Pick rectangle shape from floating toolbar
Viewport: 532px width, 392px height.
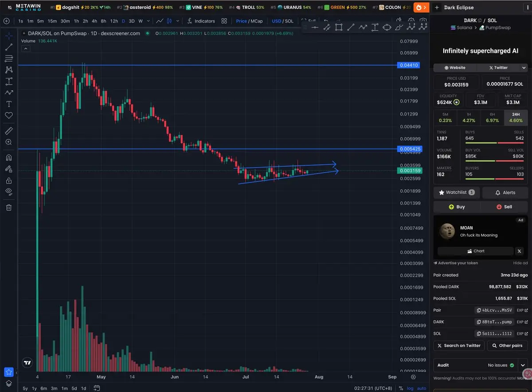[339, 27]
